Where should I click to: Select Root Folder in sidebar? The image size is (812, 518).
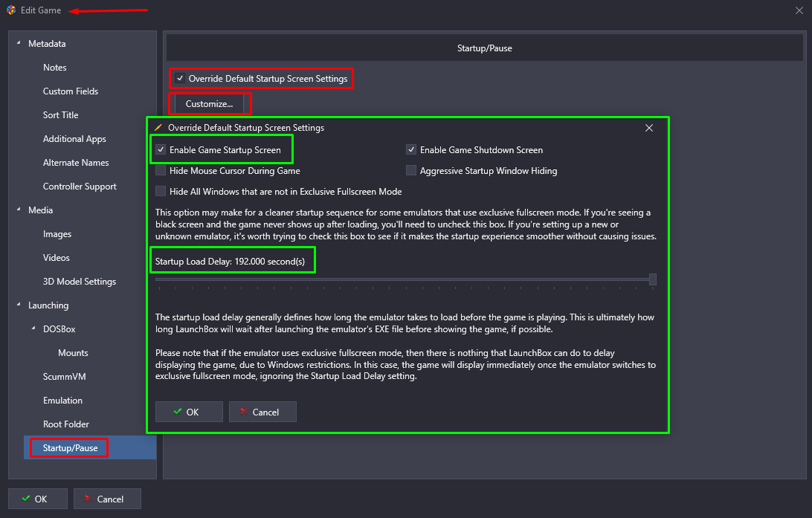tap(65, 424)
